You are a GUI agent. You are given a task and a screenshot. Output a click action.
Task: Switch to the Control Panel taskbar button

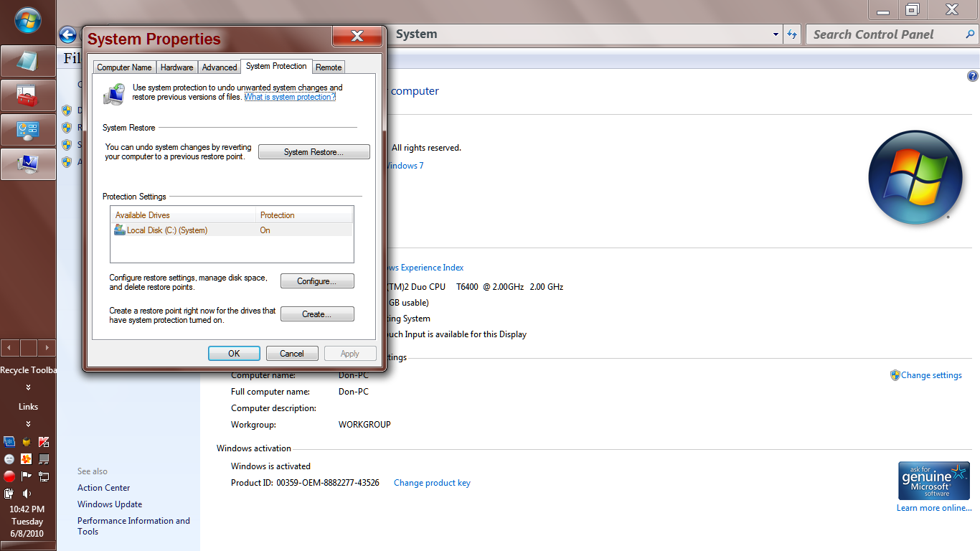[28, 130]
